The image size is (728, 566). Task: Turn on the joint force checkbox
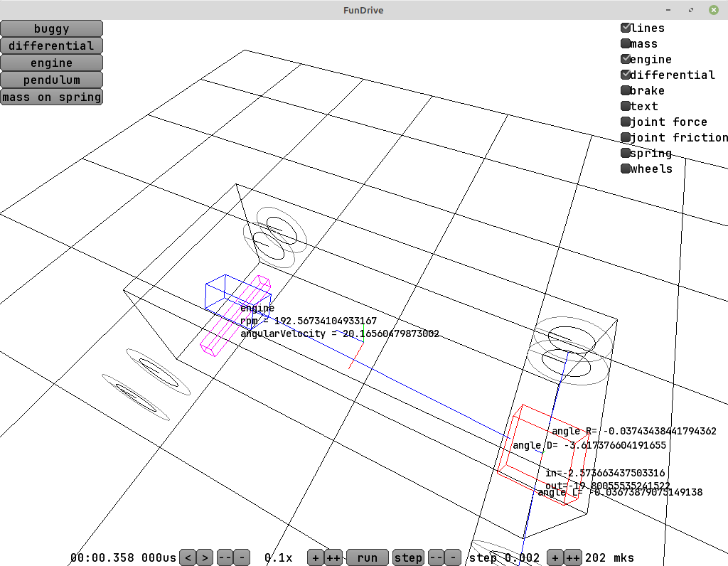coord(626,122)
